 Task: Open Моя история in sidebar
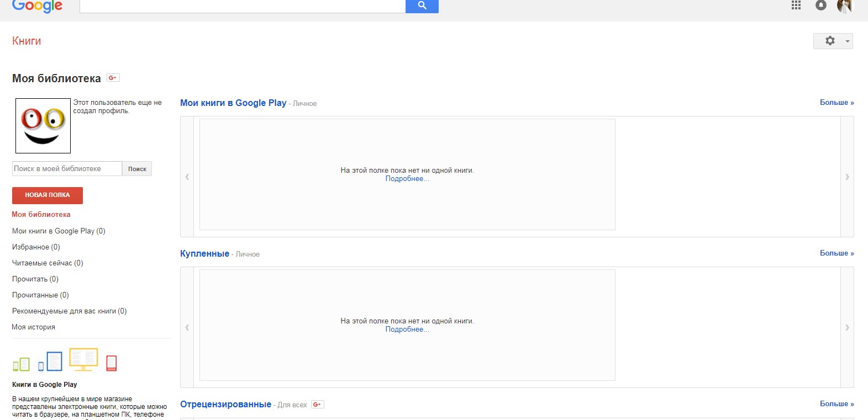click(34, 327)
